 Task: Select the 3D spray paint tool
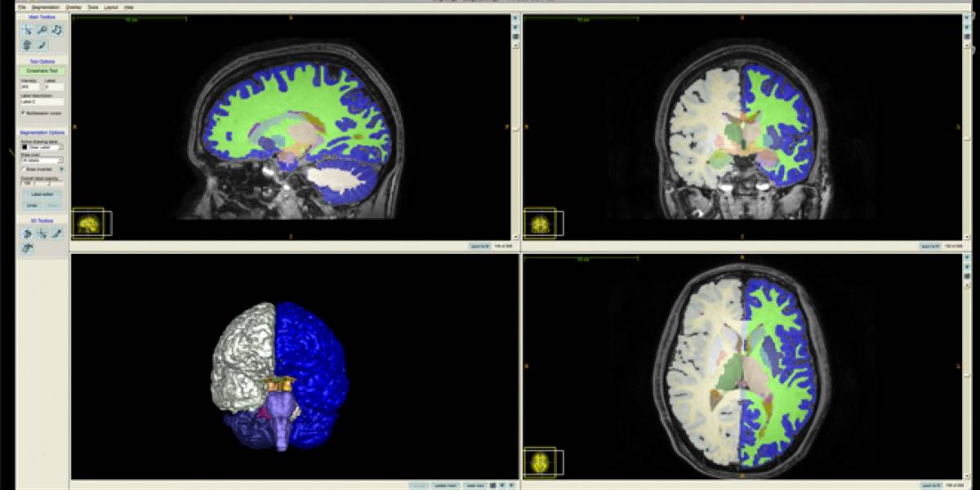pyautogui.click(x=56, y=234)
